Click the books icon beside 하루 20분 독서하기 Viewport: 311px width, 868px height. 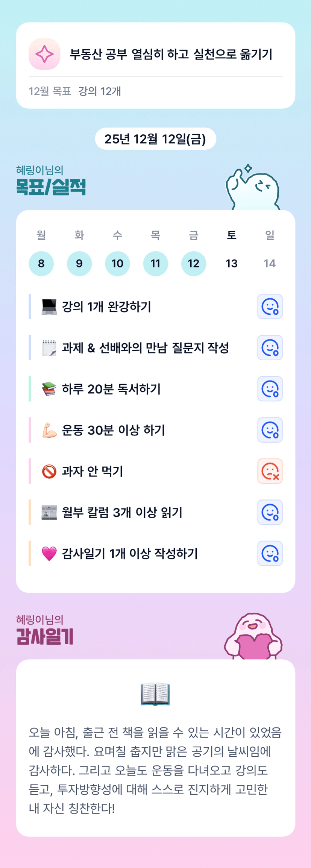coord(49,389)
